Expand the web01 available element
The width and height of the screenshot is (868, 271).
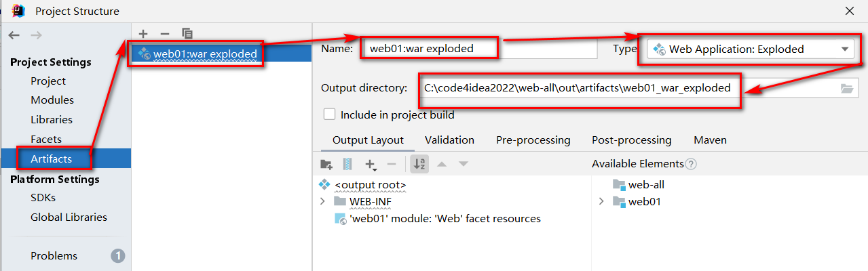[x=601, y=202]
